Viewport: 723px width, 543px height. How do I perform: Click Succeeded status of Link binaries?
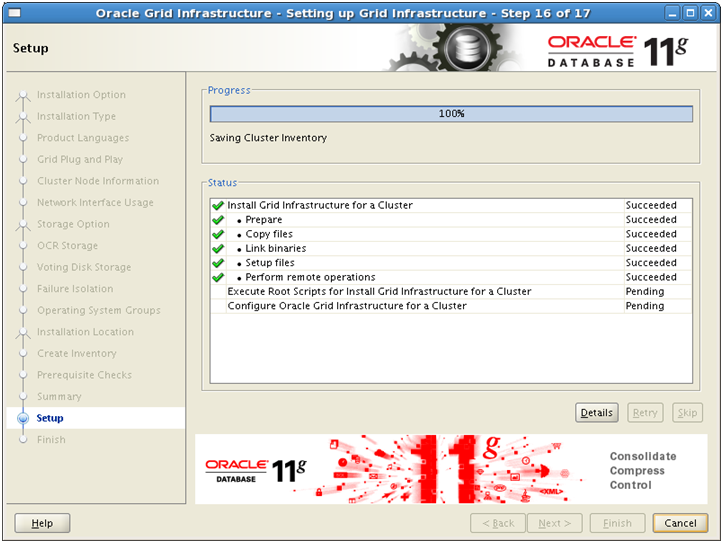pos(651,248)
